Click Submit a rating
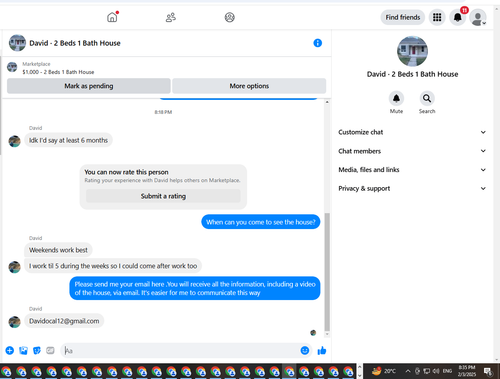This screenshot has width=500, height=379. tap(163, 196)
